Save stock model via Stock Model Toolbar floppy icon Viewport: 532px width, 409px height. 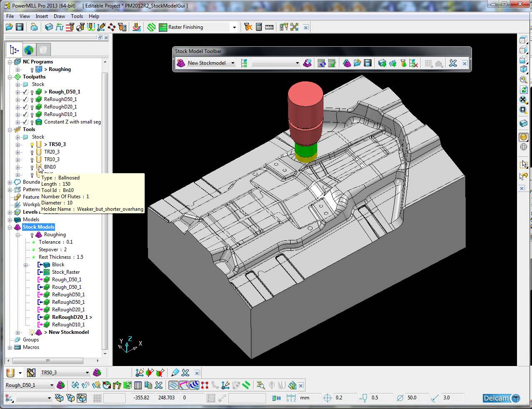click(367, 63)
